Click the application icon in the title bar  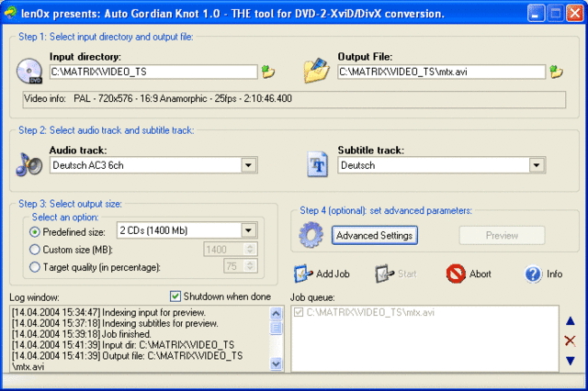click(10, 13)
